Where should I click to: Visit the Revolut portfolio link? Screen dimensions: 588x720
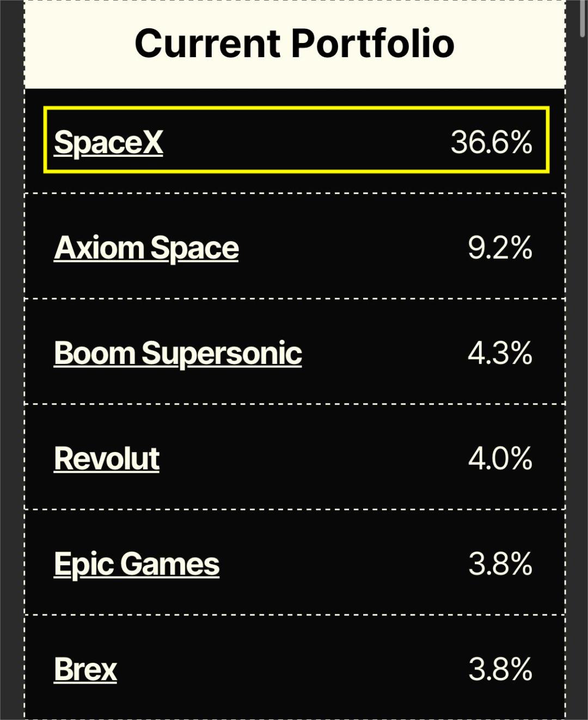tap(107, 459)
